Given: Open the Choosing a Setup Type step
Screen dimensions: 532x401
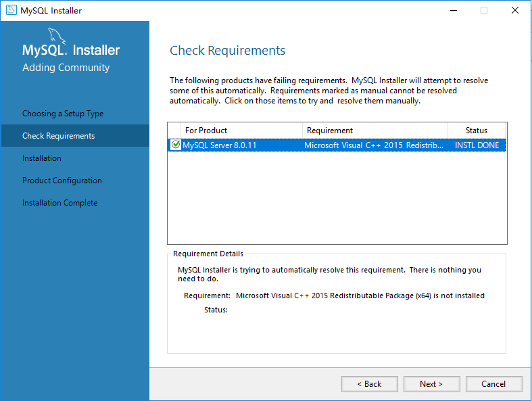Looking at the screenshot, I should click(63, 114).
